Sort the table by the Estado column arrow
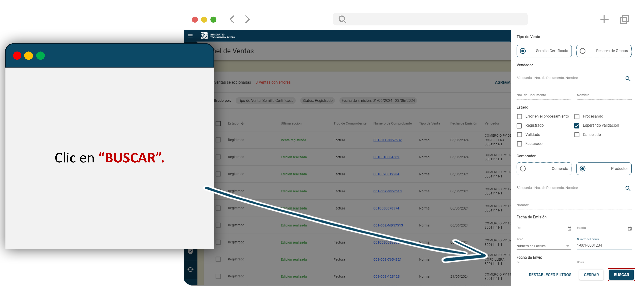The image size is (644, 292). [243, 123]
